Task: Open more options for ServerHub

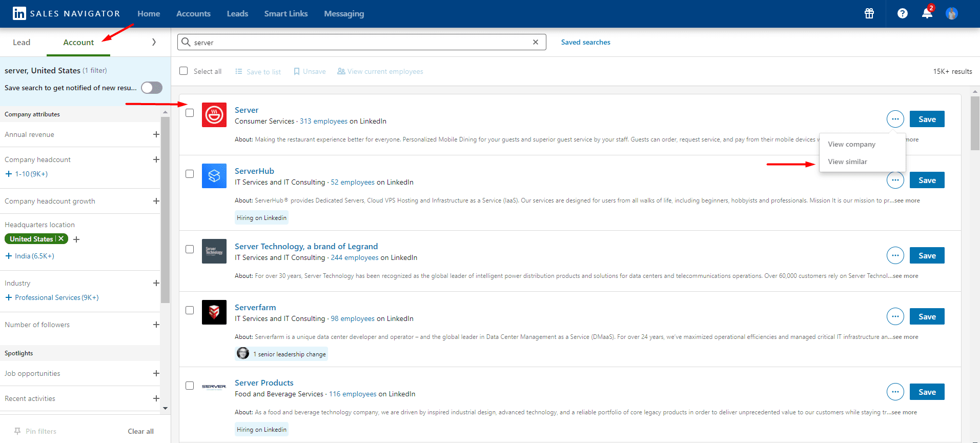Action: click(895, 180)
